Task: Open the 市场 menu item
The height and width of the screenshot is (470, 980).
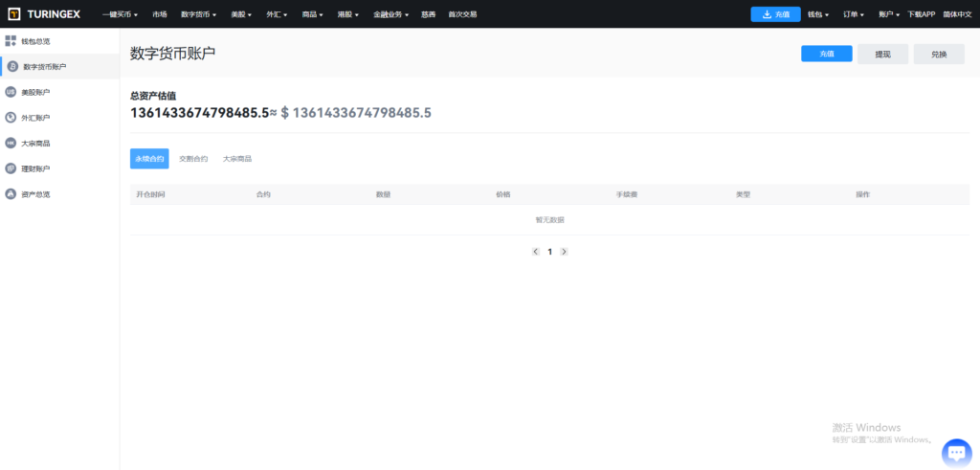Action: tap(160, 14)
